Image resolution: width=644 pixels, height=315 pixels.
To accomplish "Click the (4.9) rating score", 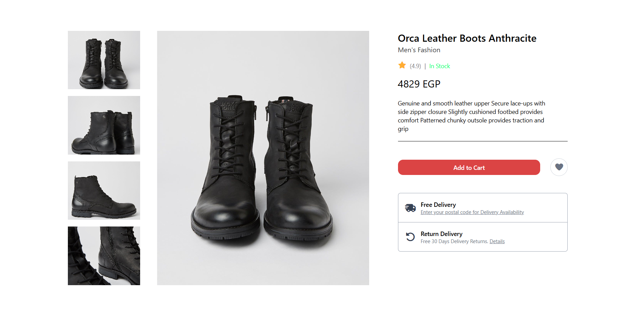I will [x=415, y=66].
